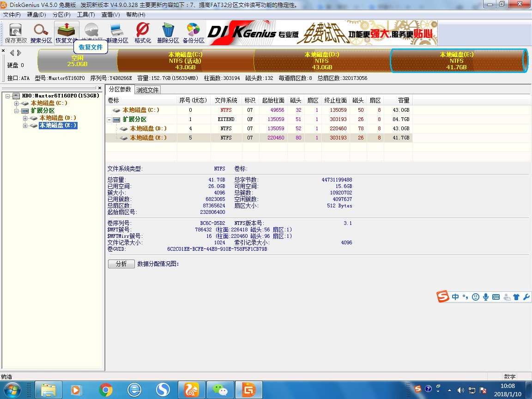Select the 空闲 25.0GB free space bar
The width and height of the screenshot is (532, 399).
77,61
